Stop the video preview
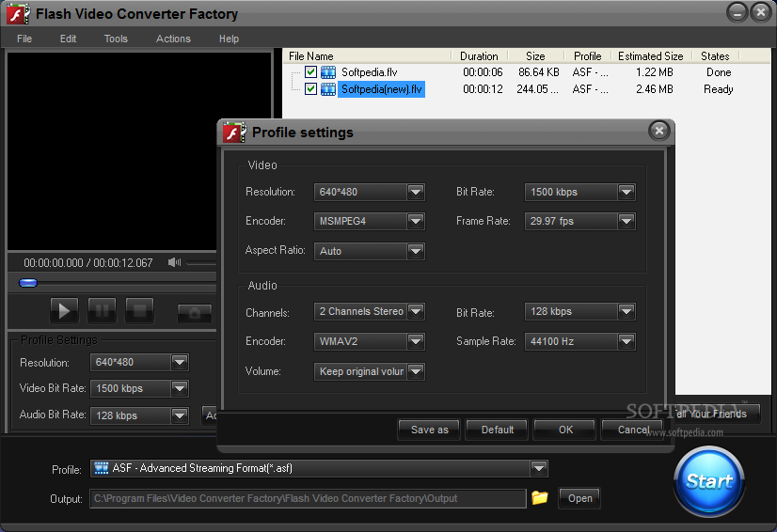Viewport: 777px width, 532px height. click(x=139, y=310)
